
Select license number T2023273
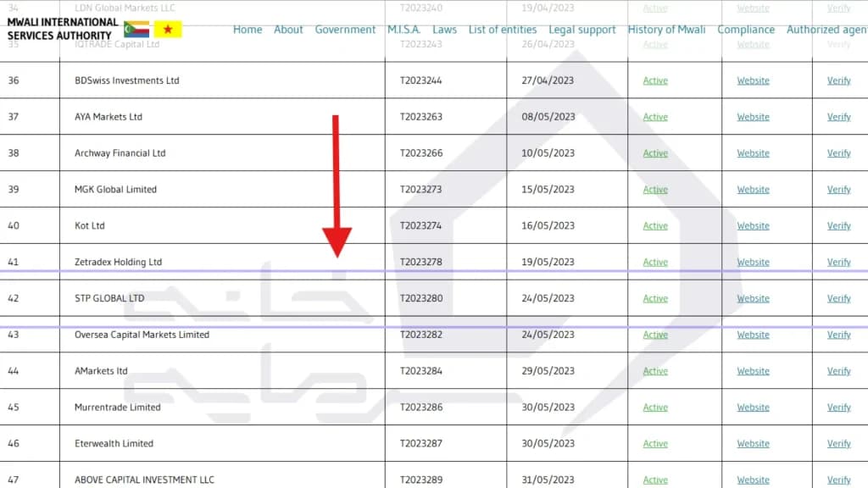421,189
